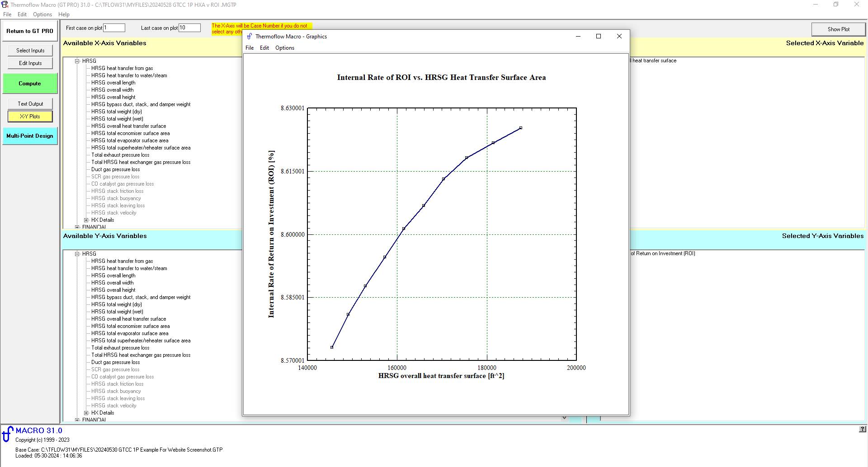Expand HX Details in Y-Axis tree
The image size is (868, 467).
[x=86, y=413]
